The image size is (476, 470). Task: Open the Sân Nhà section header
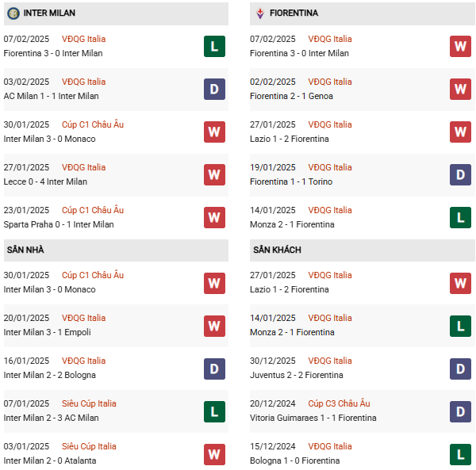tap(116, 250)
